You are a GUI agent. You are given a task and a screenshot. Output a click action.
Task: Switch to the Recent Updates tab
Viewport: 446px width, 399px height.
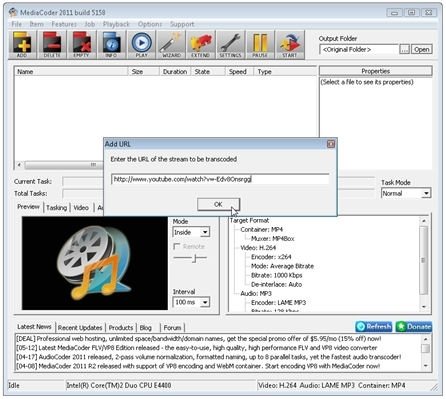[x=80, y=328]
